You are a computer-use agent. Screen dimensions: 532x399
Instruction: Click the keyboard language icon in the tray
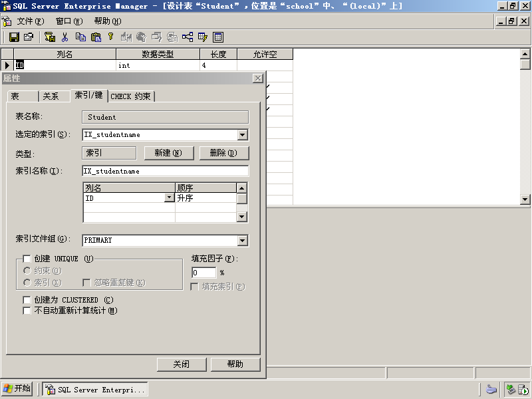pos(491,389)
